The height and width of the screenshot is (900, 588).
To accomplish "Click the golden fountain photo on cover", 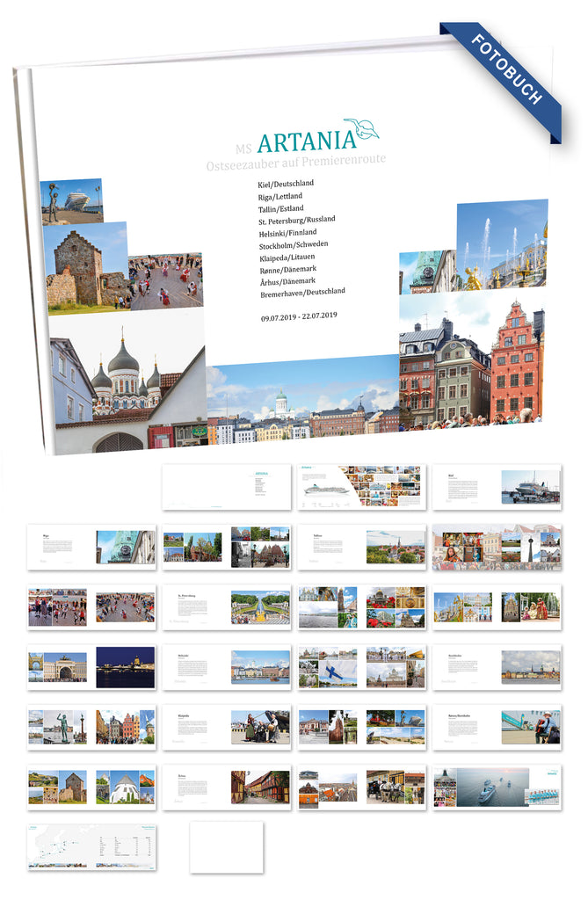I will 501,244.
